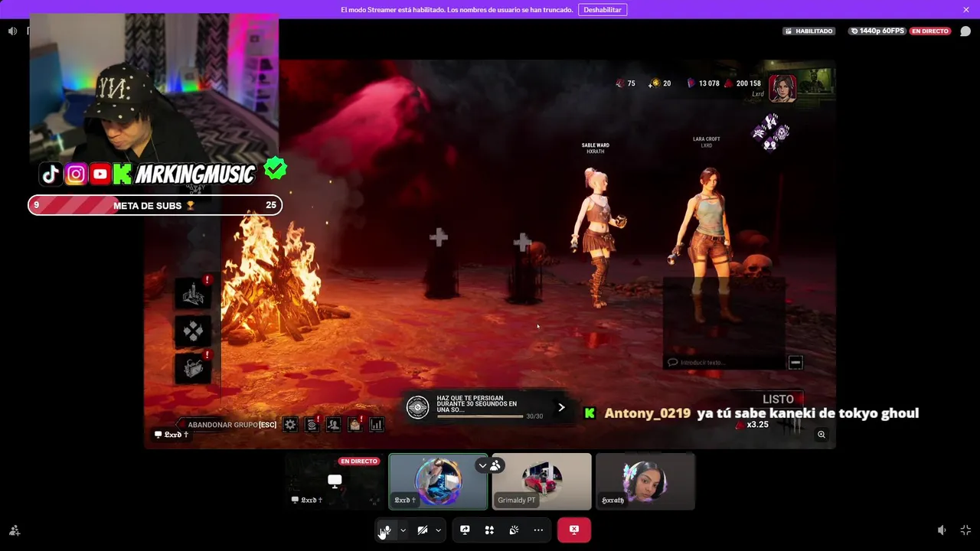Click the HABILITADO clips badge
This screenshot has height=551, width=980.
808,31
